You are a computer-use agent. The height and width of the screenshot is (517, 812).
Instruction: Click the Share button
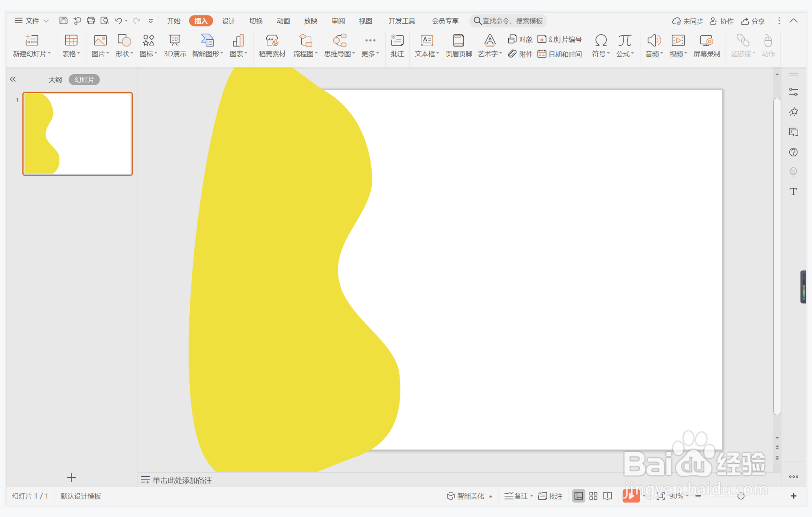coord(753,21)
